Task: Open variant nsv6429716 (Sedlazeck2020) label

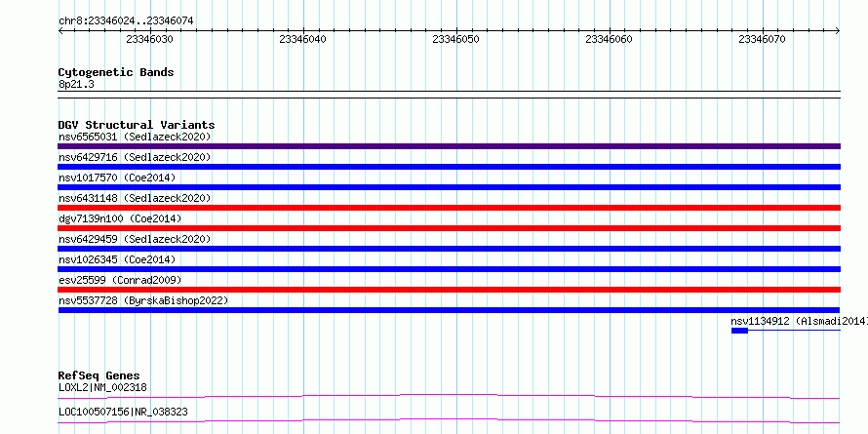Action: [135, 157]
